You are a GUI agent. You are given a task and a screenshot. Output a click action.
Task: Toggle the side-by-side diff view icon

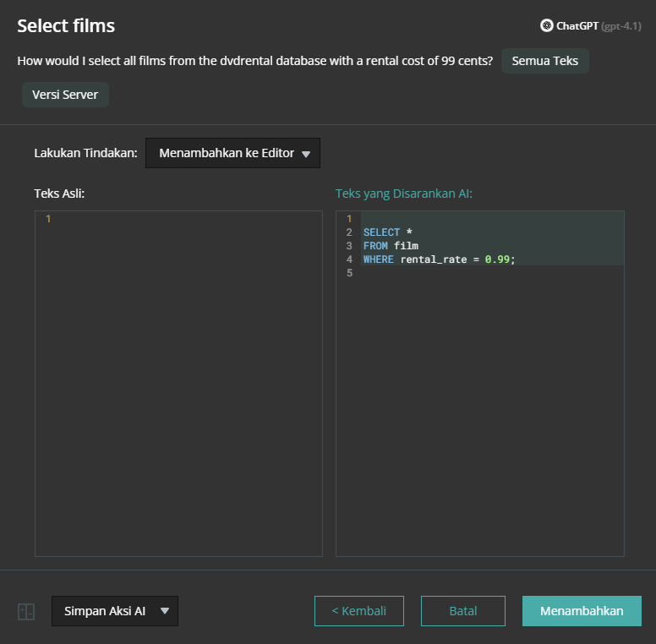26,611
